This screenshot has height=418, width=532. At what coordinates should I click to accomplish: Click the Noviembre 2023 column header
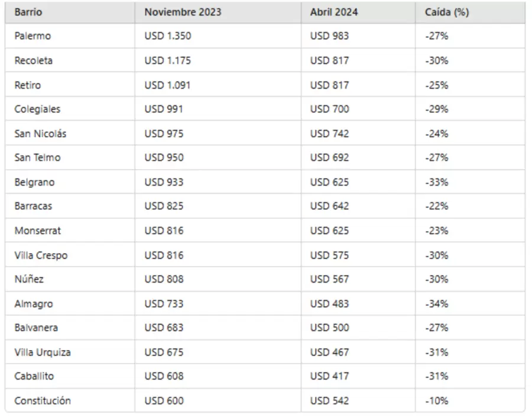[x=183, y=12]
